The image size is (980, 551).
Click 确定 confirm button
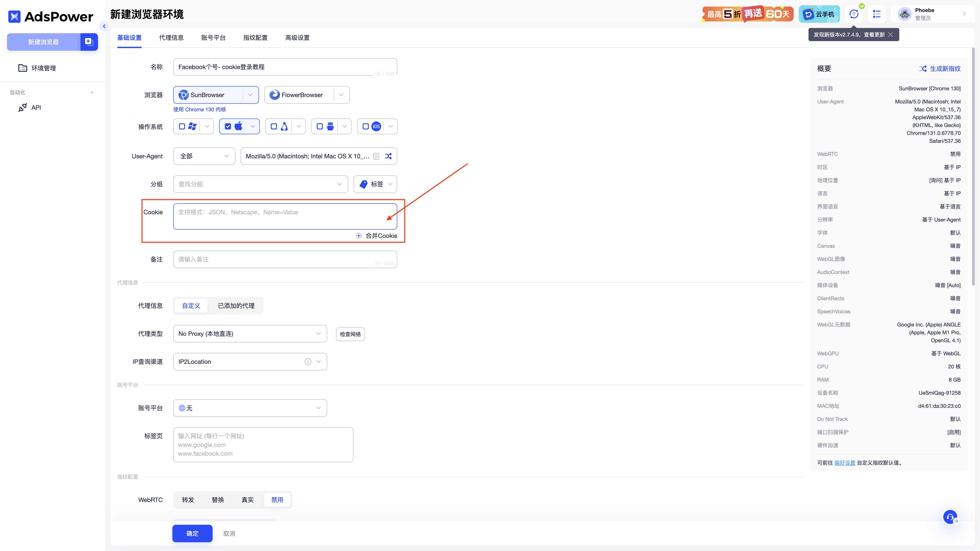click(x=192, y=534)
